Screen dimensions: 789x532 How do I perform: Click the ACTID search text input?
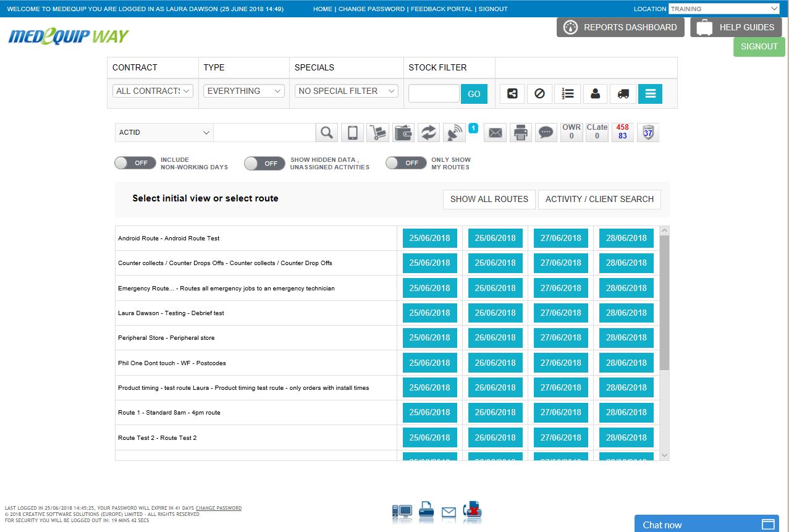(264, 132)
